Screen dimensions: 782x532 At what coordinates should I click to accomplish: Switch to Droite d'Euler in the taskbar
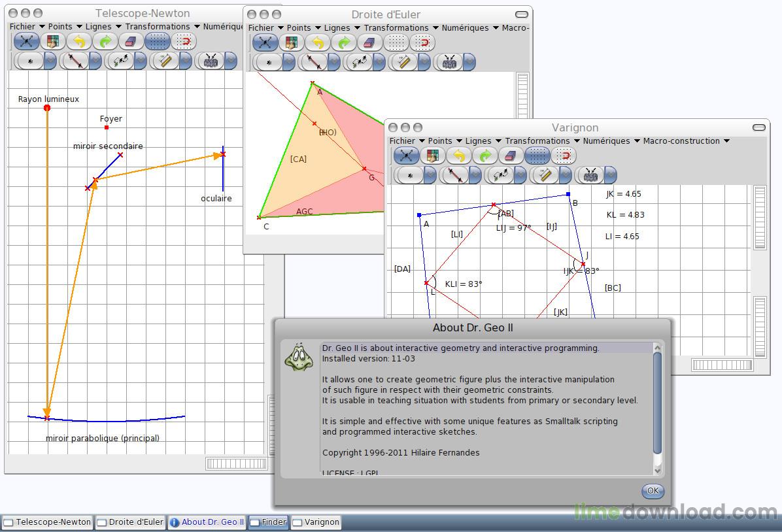click(129, 522)
